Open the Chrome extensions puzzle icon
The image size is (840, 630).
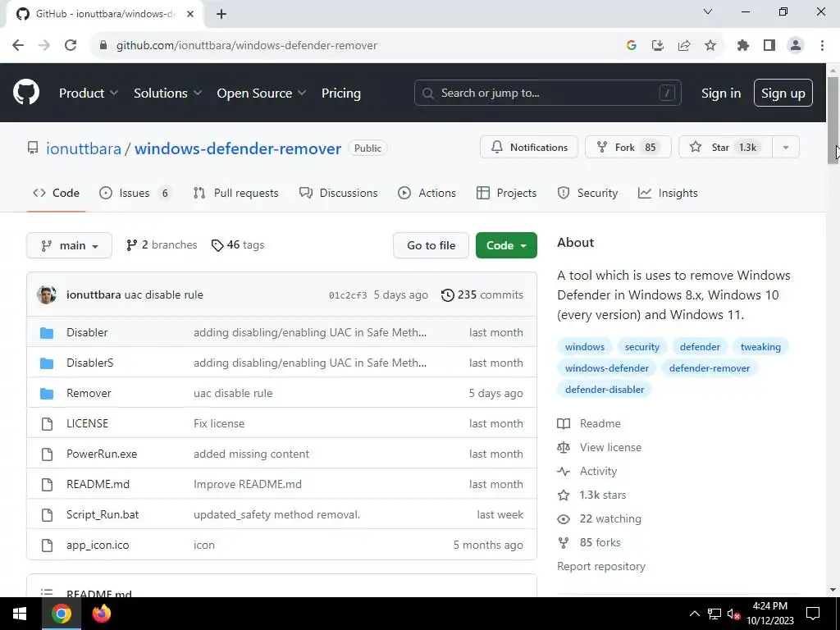(x=743, y=46)
